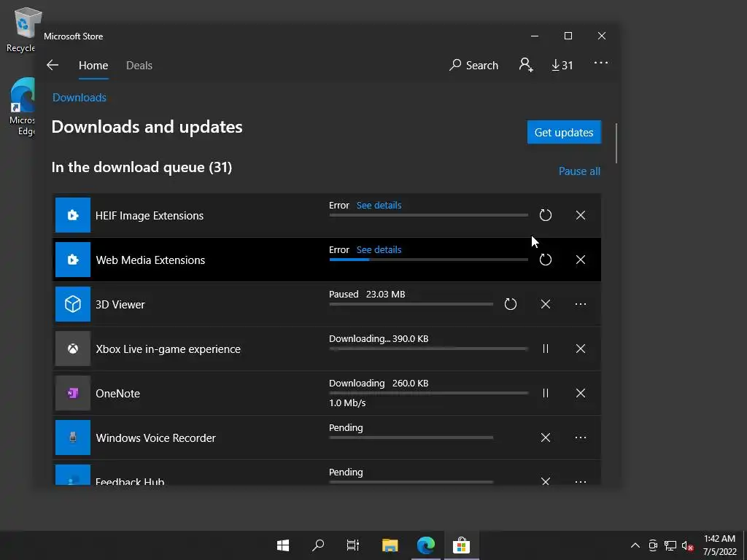Select the 3D Viewer name
Viewport: 747px width, 560px height.
coord(120,305)
